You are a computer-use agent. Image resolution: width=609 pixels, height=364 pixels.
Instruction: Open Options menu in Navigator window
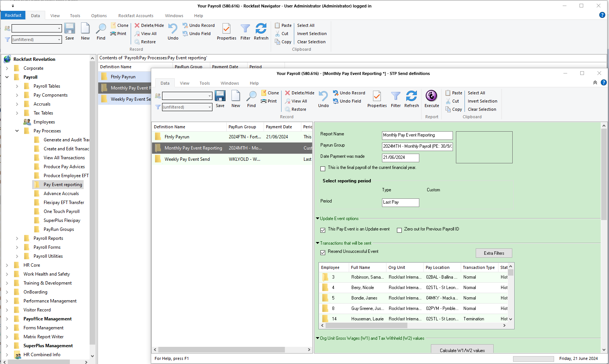pos(99,16)
